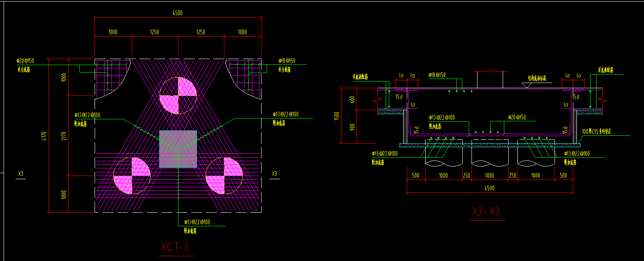Screen dimensions: 644x261
Task: Select the X3-X3 section title
Action: tap(486, 212)
